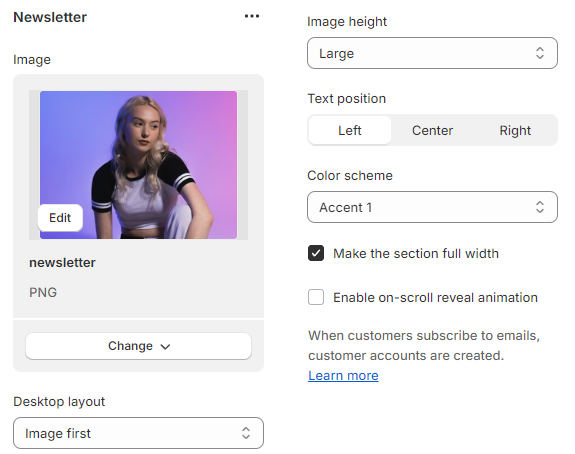
Task: Set text position to Right
Action: pyautogui.click(x=515, y=130)
